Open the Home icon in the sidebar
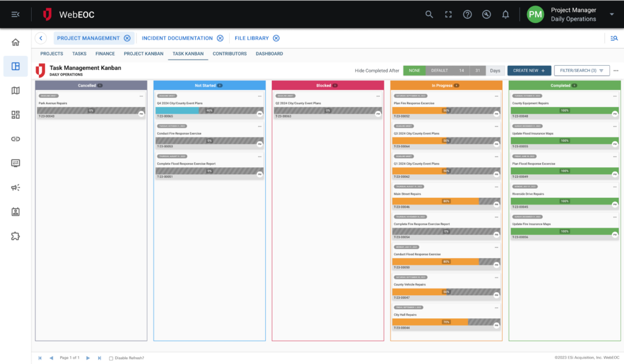The width and height of the screenshot is (624, 364). [15, 42]
